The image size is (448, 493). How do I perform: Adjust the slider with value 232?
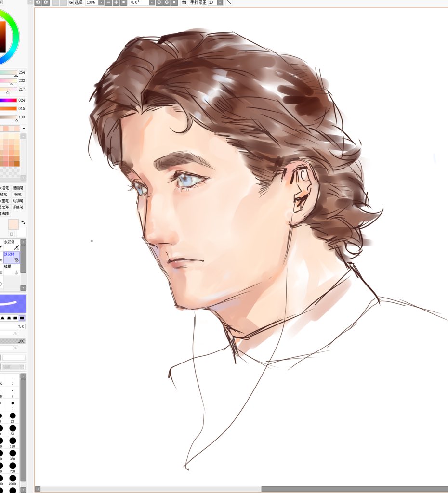[x=9, y=81]
